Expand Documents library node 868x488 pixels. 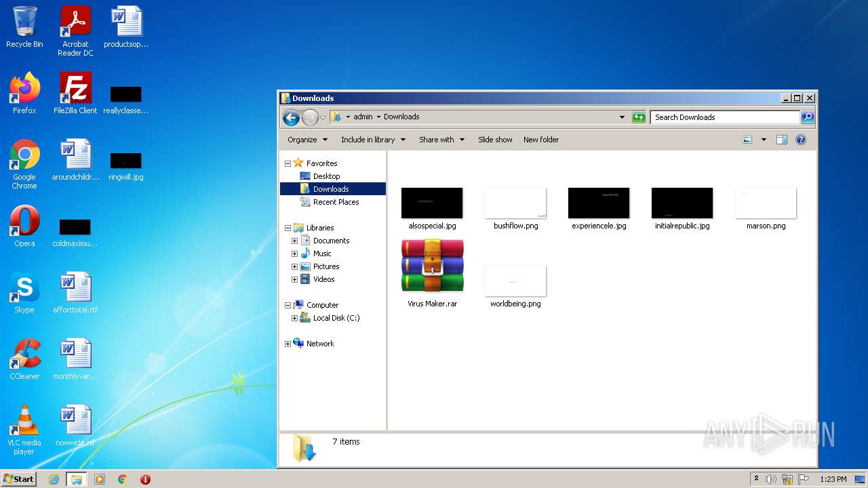point(294,241)
